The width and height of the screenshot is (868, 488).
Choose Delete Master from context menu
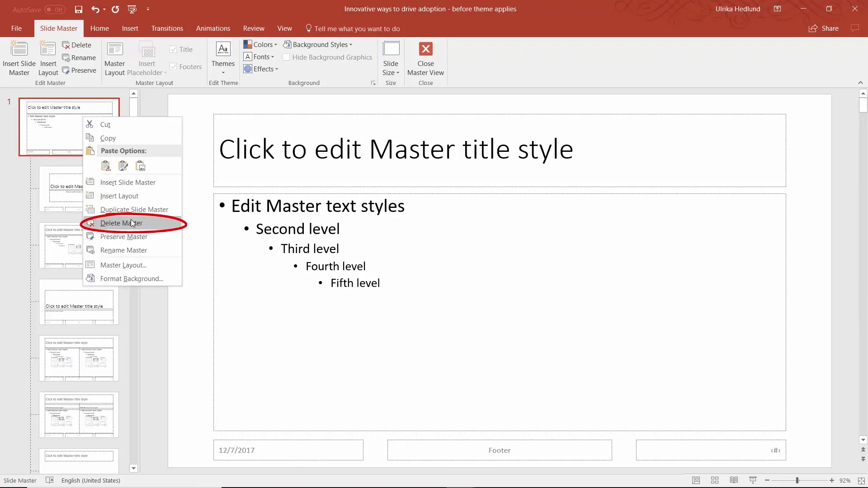[132, 223]
